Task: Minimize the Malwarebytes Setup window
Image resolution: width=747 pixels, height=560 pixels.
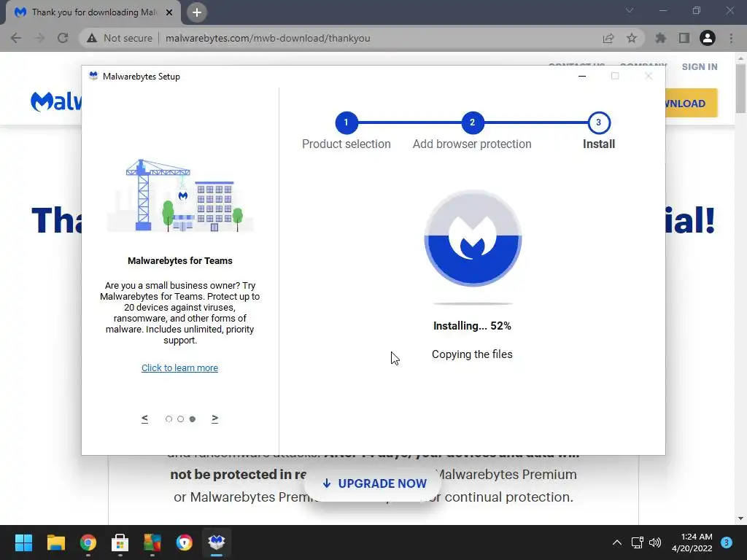Action: click(x=581, y=76)
